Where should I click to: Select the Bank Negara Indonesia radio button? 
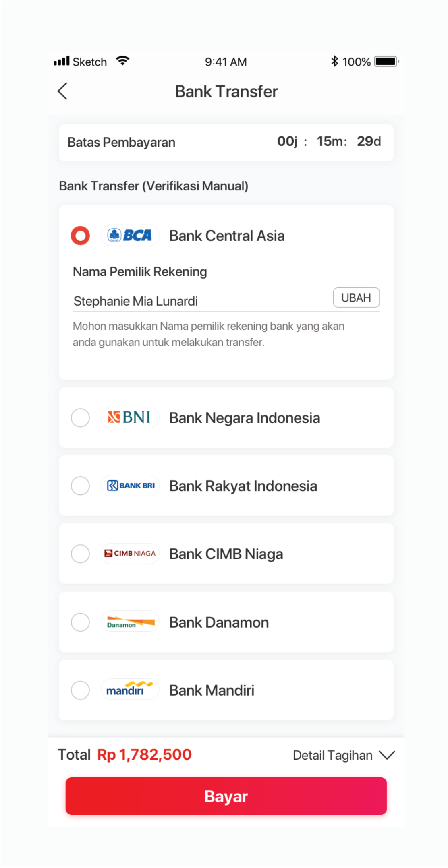coord(80,417)
